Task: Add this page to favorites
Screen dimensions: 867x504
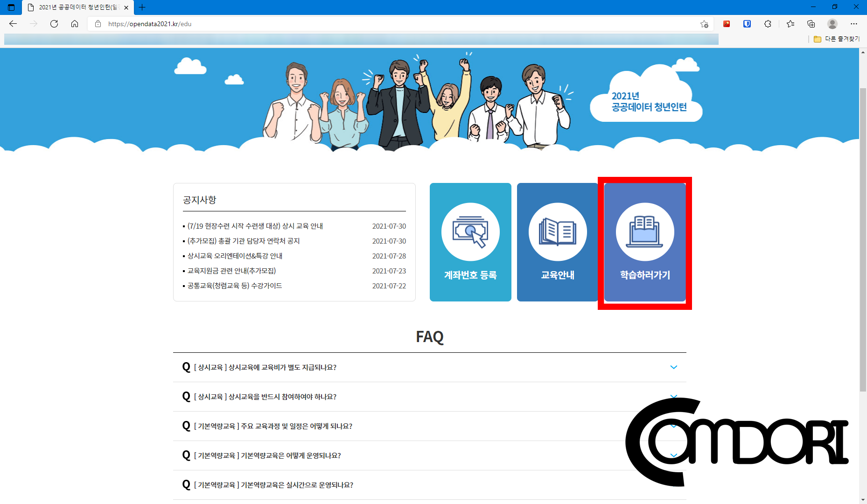Action: pos(704,24)
